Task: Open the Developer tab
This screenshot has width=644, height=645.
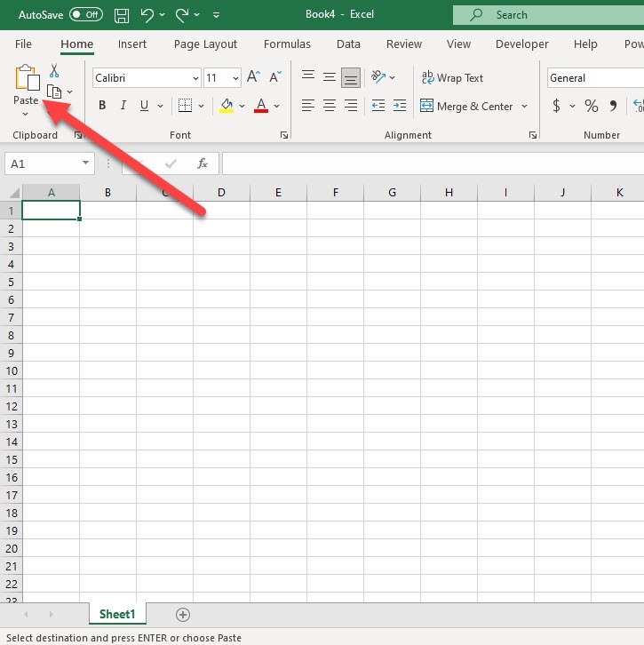Action: pyautogui.click(x=522, y=44)
